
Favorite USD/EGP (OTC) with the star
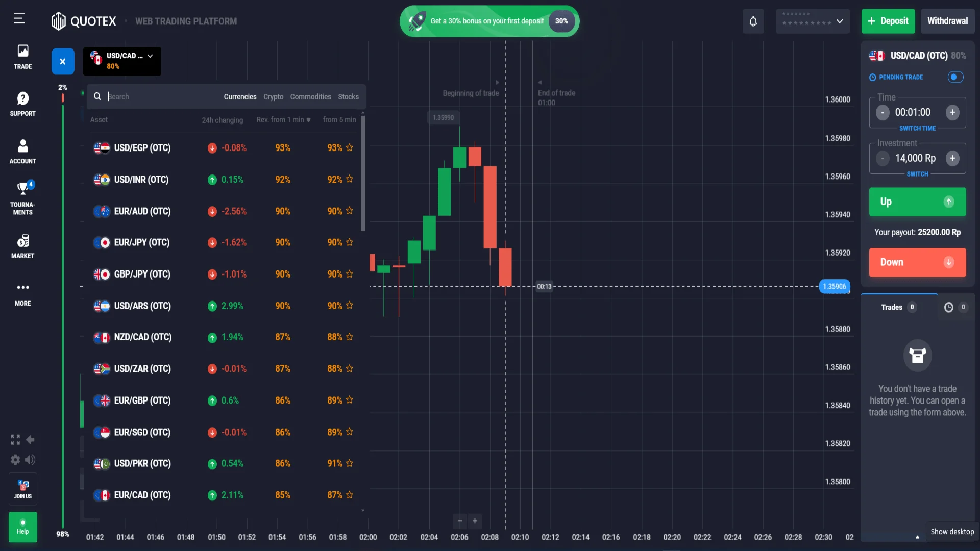(350, 147)
